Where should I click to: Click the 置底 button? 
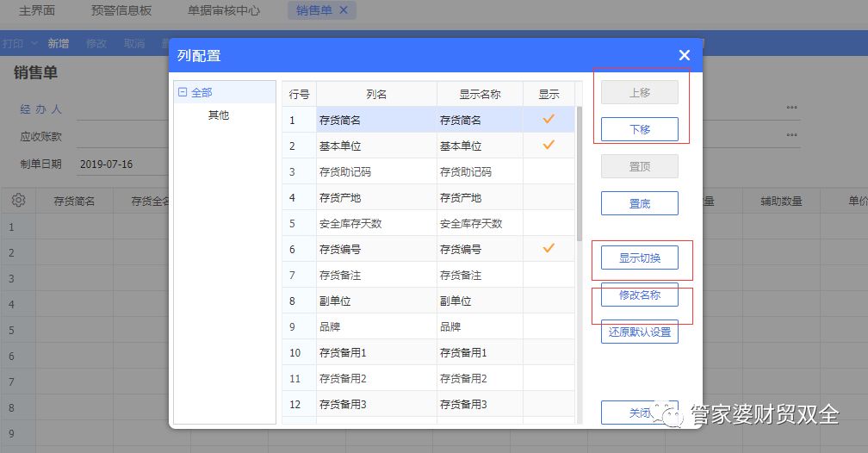click(639, 203)
